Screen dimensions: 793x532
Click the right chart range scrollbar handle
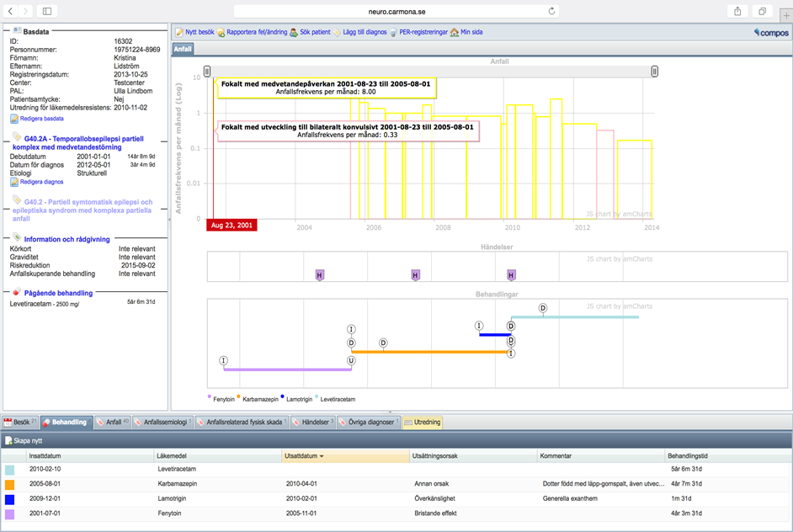pyautogui.click(x=654, y=72)
